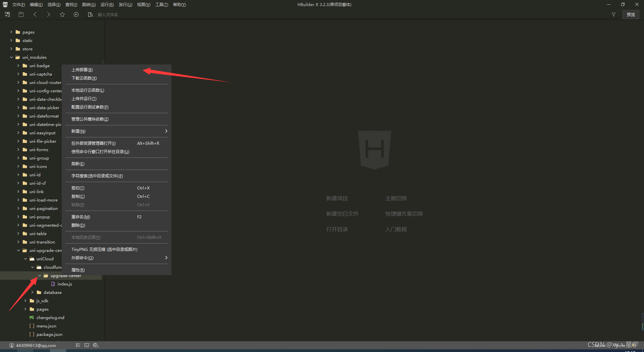Click the 预览 button
Viewport: 644px width, 352px height.
(631, 14)
